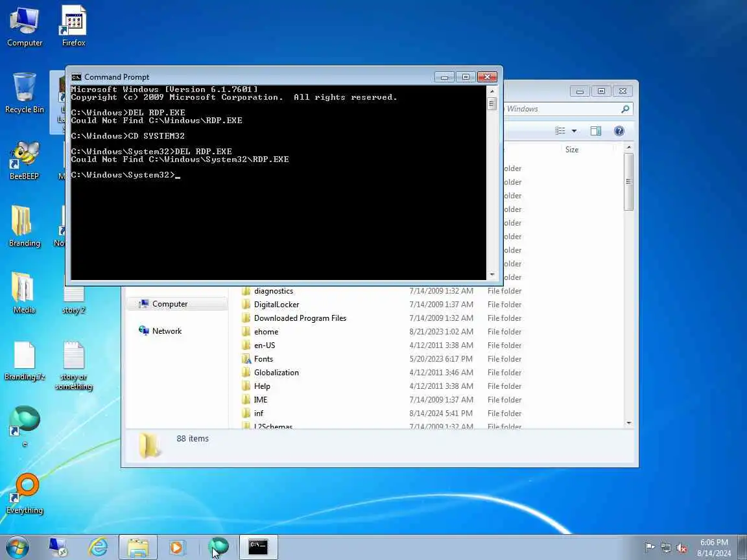Click the Size column header
This screenshot has height=560, width=747.
click(x=572, y=150)
